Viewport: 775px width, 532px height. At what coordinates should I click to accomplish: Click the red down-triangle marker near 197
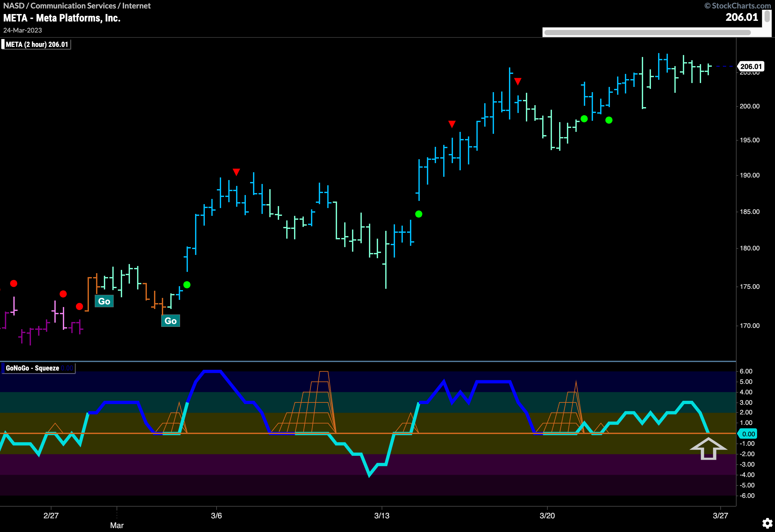pos(452,124)
